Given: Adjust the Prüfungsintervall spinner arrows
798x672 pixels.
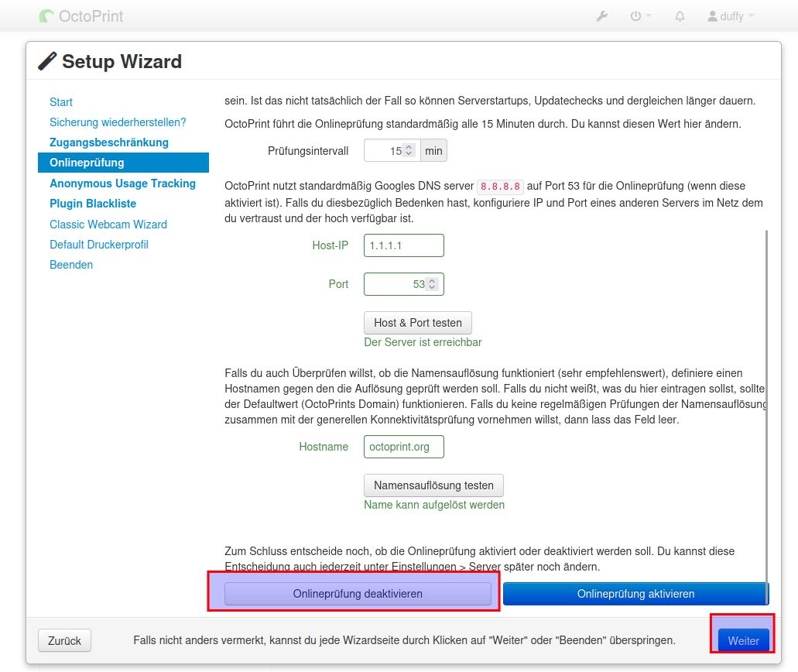Looking at the screenshot, I should click(409, 151).
